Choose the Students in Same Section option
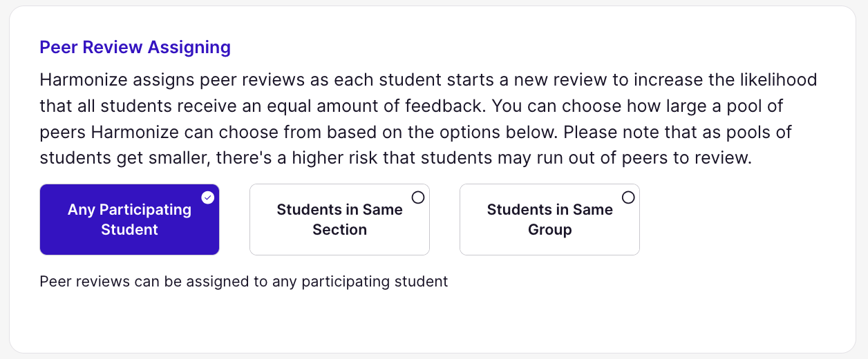Image resolution: width=868 pixels, height=359 pixels. (339, 220)
